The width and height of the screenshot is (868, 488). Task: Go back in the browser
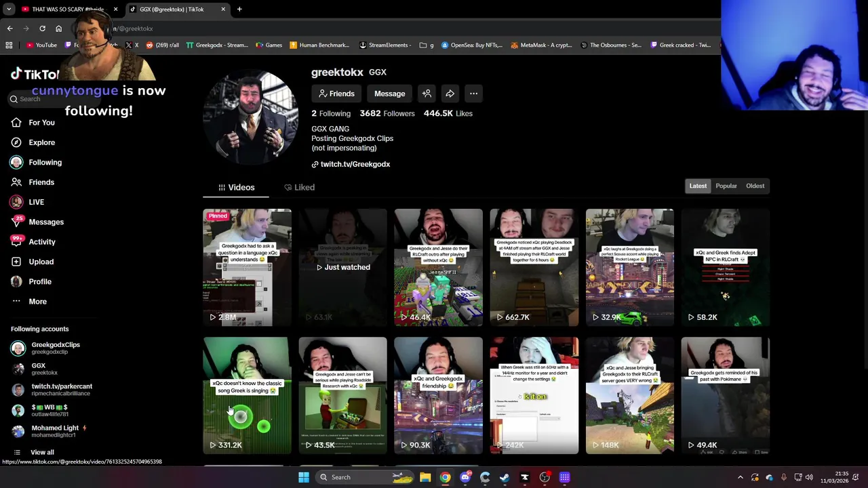pos(9,28)
